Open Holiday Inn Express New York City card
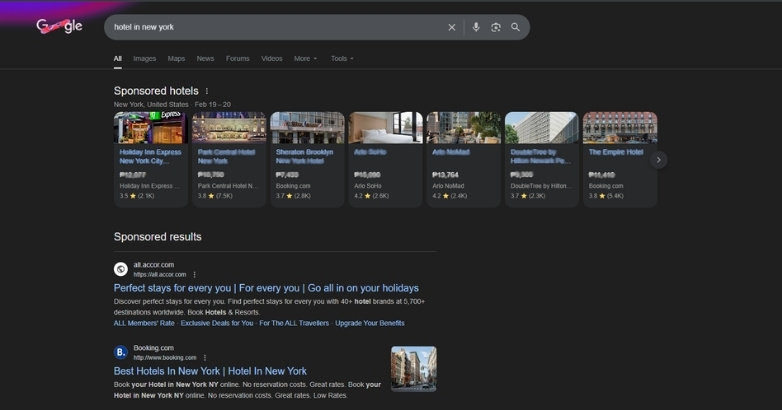 (x=151, y=159)
